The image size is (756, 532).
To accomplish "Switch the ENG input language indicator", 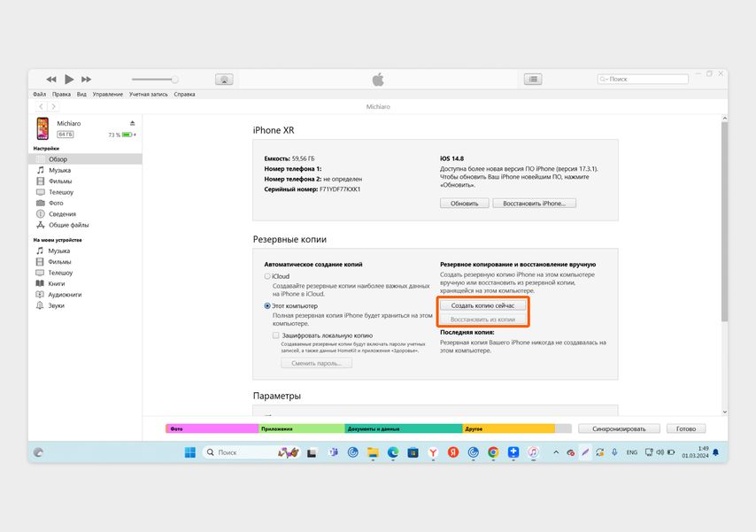I will [x=631, y=452].
